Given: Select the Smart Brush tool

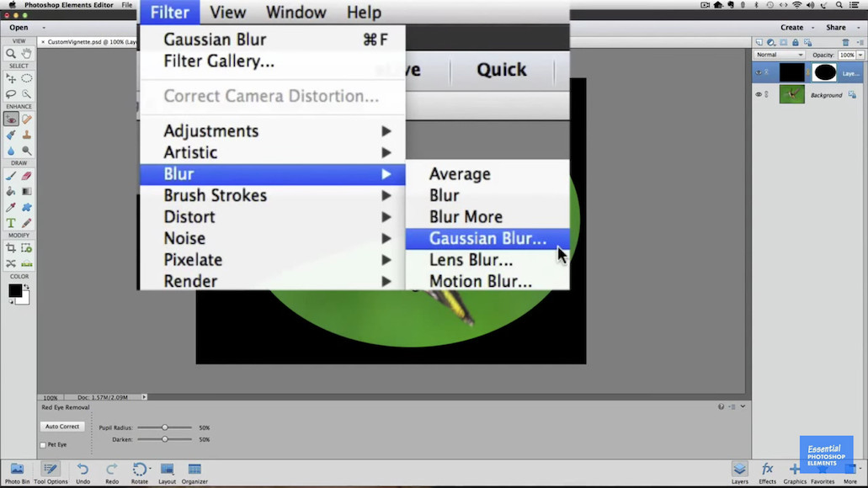Looking at the screenshot, I should pos(10,135).
